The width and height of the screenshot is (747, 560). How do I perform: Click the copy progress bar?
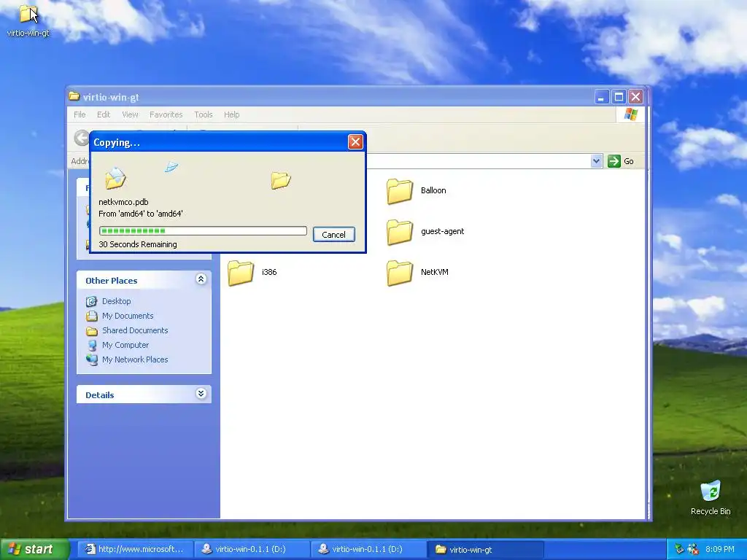(203, 231)
